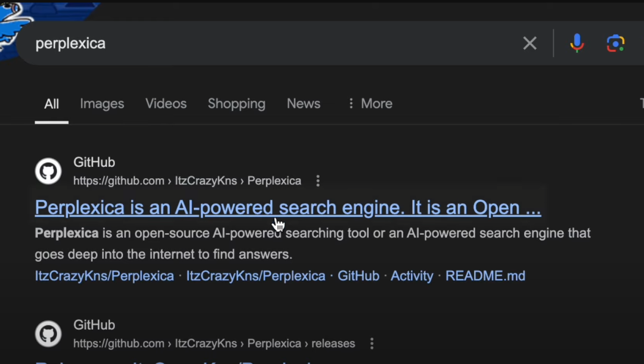
Task: Open three-dot options for the releases result
Action: [372, 344]
